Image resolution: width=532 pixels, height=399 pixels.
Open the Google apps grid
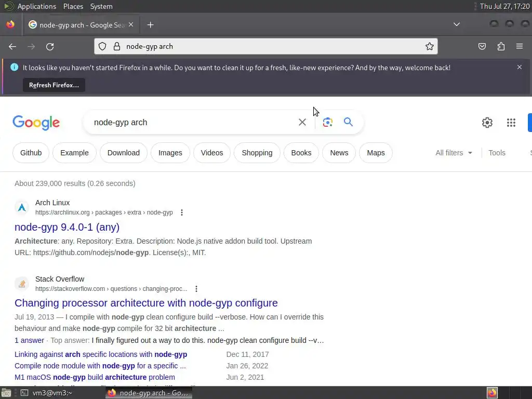tap(511, 123)
